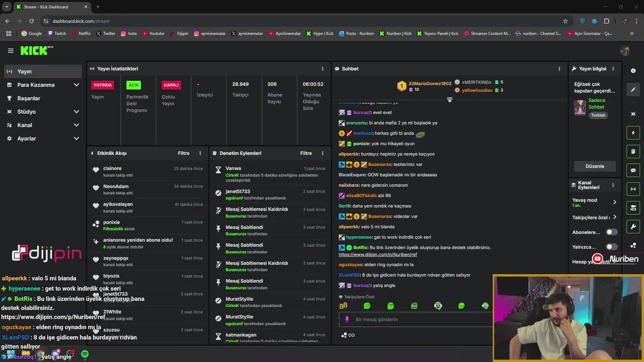The height and width of the screenshot is (362, 644).
Task: Click the points bubbles icon below message box
Action: 344,335
